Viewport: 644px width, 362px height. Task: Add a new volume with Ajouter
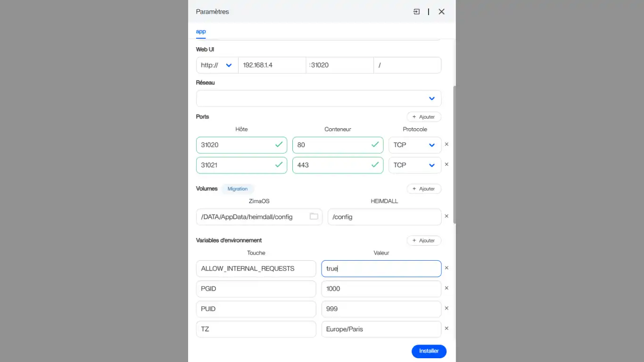coord(423,189)
